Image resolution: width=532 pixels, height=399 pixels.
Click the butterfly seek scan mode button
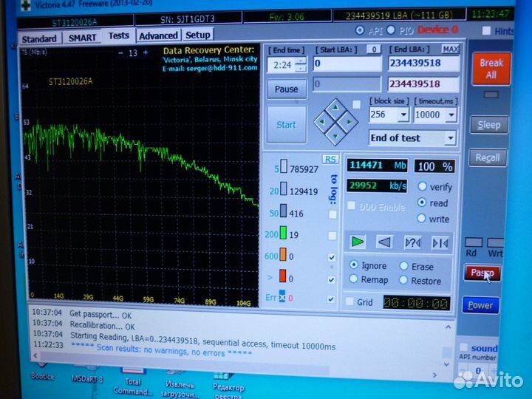pyautogui.click(x=440, y=243)
